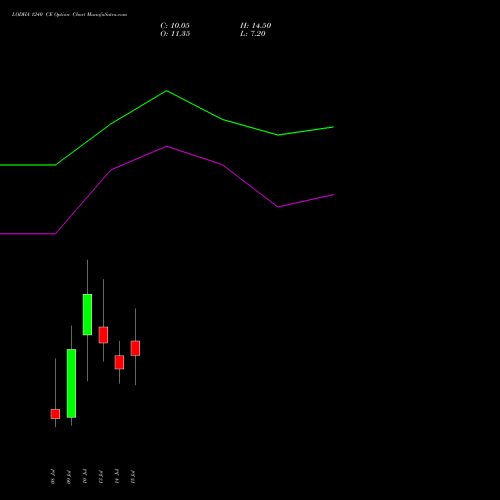Click the '15 Jul' date axis label
The height and width of the screenshot is (500, 500).
[x=133, y=477]
